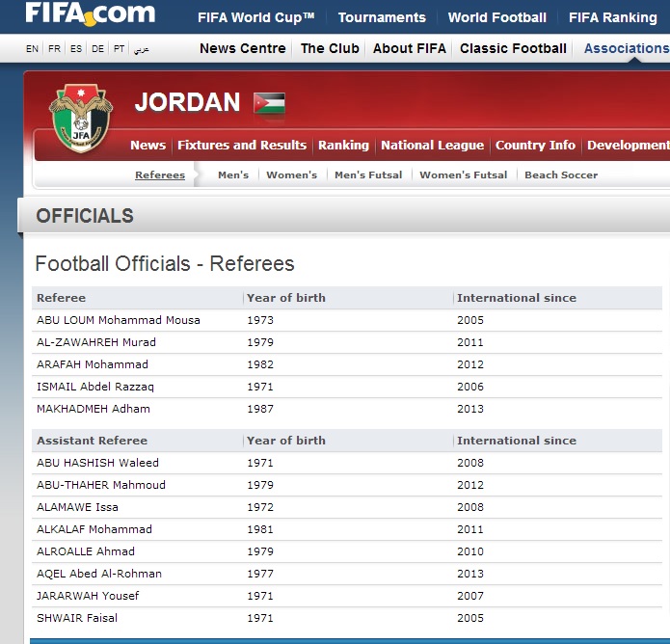Open the News Centre page

242,48
